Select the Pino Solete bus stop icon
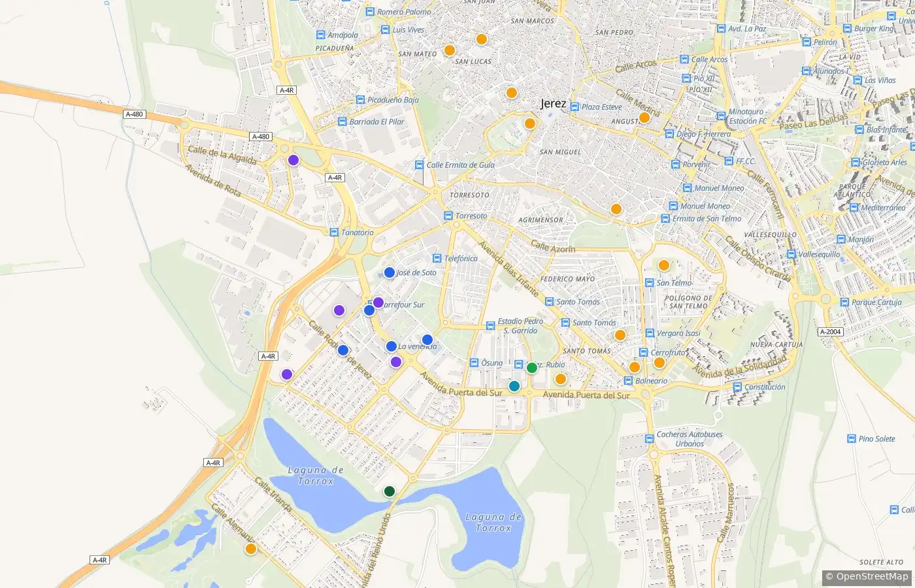 coord(852,439)
